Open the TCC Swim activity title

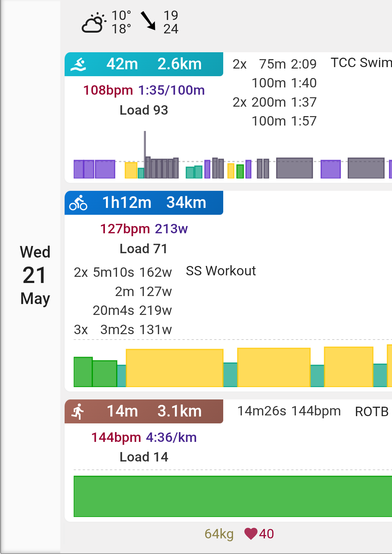coord(361,63)
